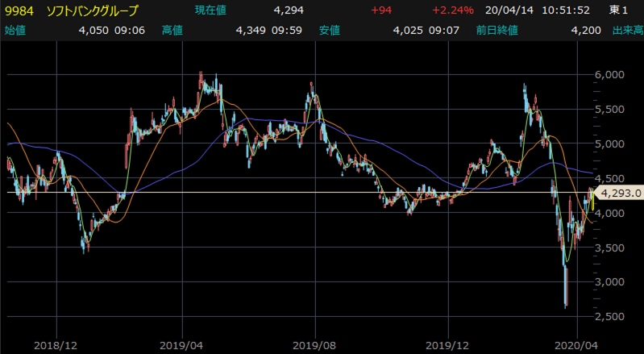This screenshot has height=354, width=644.
Task: Click the 2,500 price axis label
Action: 610,316
